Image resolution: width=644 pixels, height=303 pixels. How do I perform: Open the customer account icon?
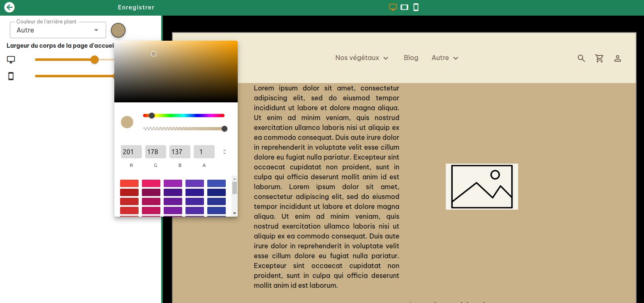click(x=618, y=58)
